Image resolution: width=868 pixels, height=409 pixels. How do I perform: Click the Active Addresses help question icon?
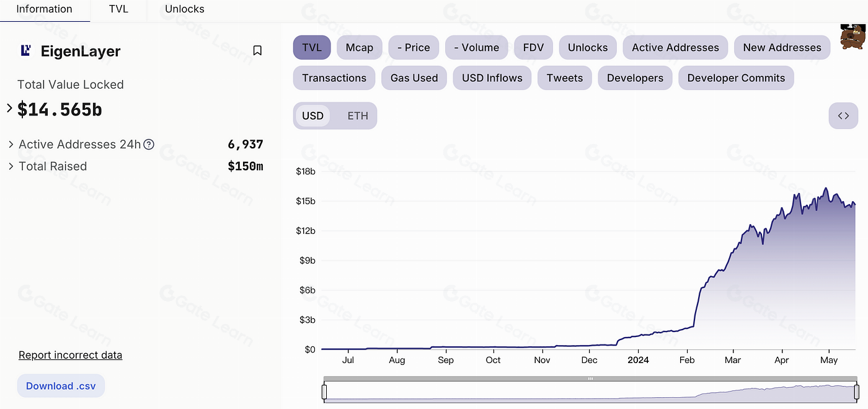click(149, 145)
